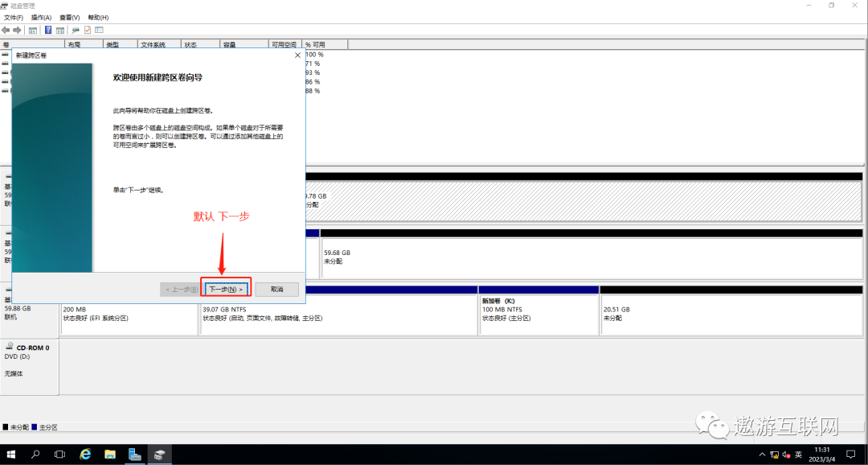The image size is (868, 465).
Task: Open the 11:31 clock and date
Action: pyautogui.click(x=823, y=455)
